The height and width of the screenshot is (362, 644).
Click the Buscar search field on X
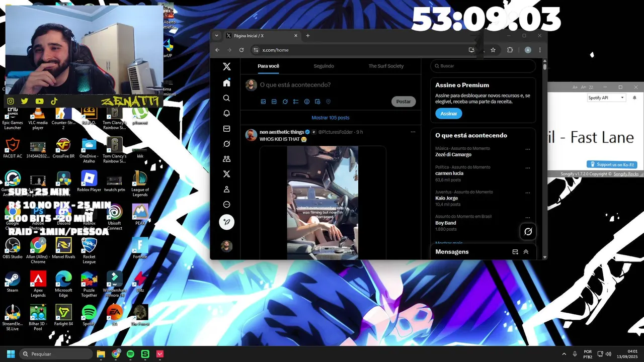483,66
